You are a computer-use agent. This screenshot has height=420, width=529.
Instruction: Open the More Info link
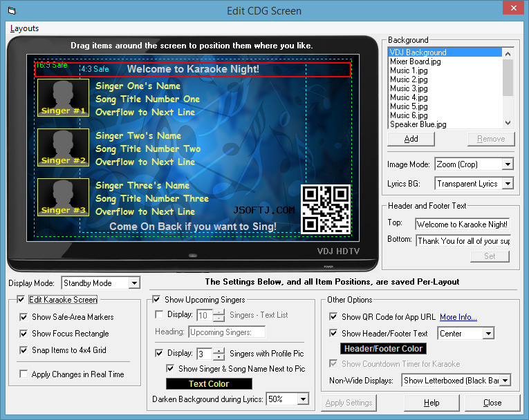click(x=458, y=317)
